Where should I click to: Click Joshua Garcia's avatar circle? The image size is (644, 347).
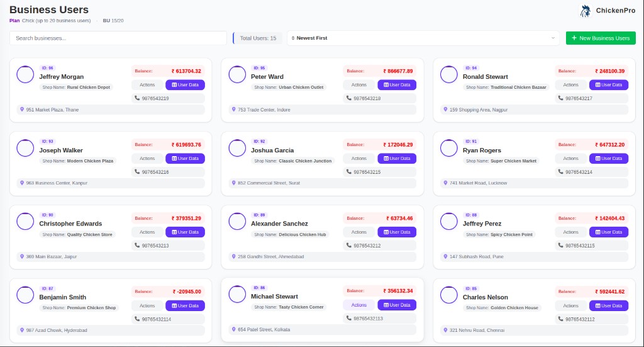(x=237, y=148)
